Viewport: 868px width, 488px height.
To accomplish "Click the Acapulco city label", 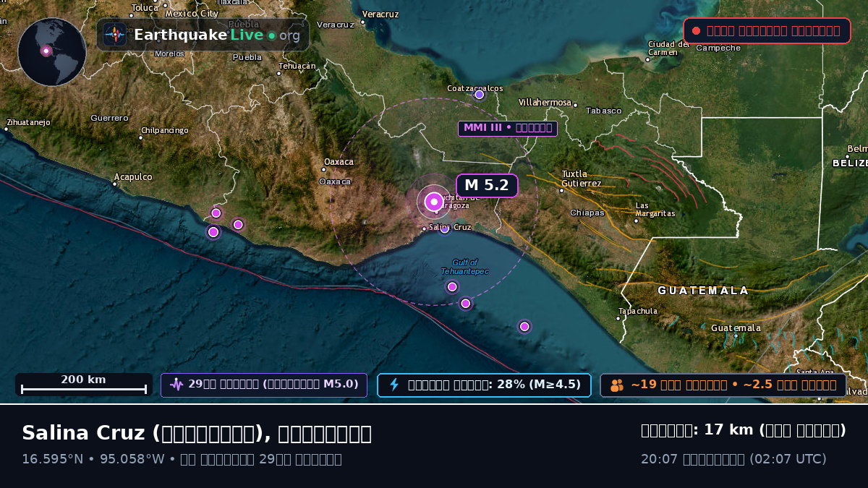I will [133, 177].
